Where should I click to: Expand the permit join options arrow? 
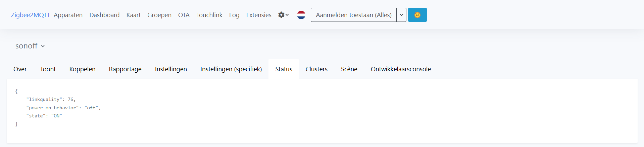[x=401, y=15]
